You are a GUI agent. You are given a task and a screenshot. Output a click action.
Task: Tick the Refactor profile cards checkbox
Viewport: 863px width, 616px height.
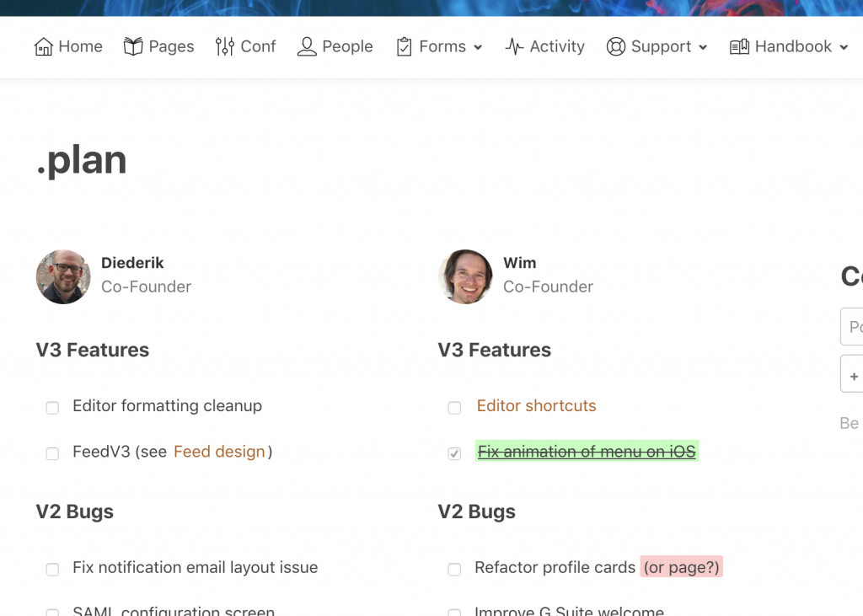454,569
